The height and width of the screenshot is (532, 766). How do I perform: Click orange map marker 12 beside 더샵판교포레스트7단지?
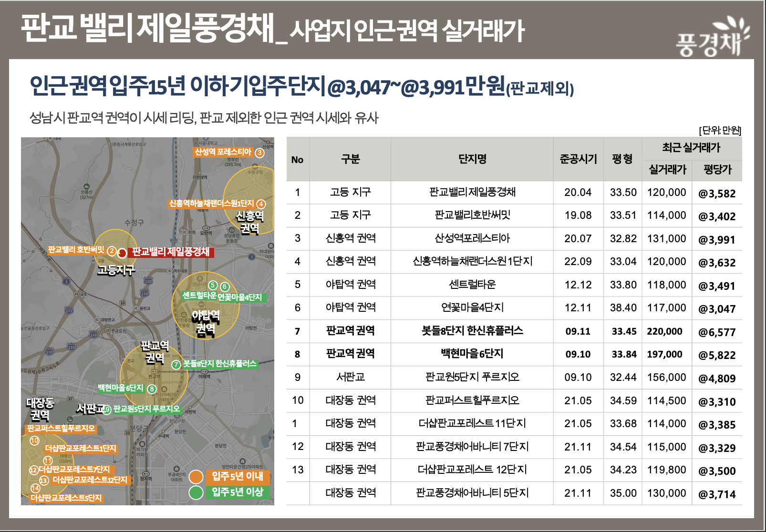click(x=33, y=470)
